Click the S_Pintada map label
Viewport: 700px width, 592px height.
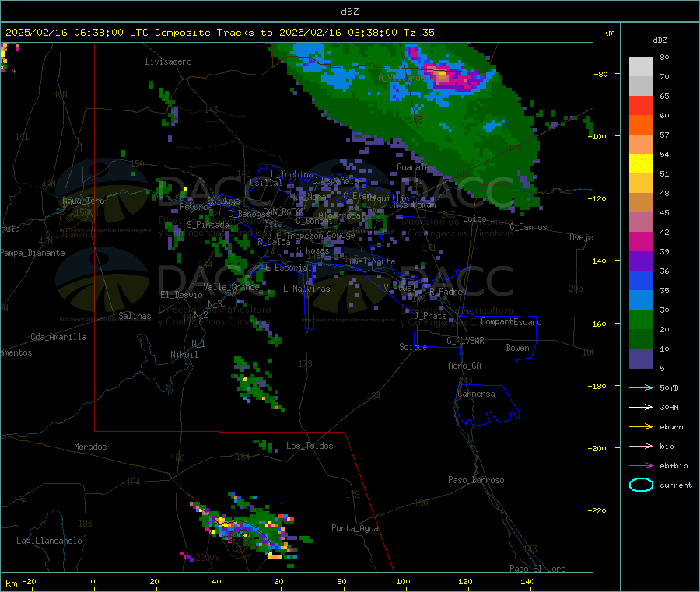(208, 225)
